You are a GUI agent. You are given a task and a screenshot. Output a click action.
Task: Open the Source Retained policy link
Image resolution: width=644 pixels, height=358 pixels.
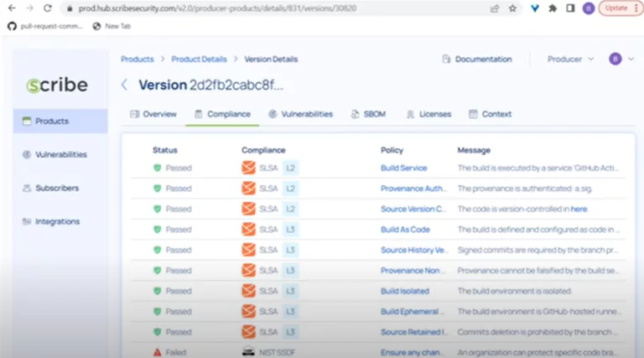coord(414,332)
